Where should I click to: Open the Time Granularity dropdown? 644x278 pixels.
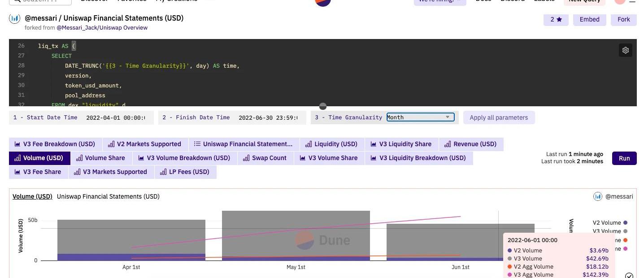[420, 117]
